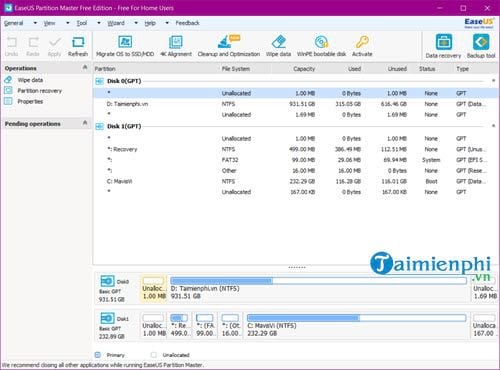Sort by the Type column header
The height and width of the screenshot is (370, 500).
pos(463,69)
